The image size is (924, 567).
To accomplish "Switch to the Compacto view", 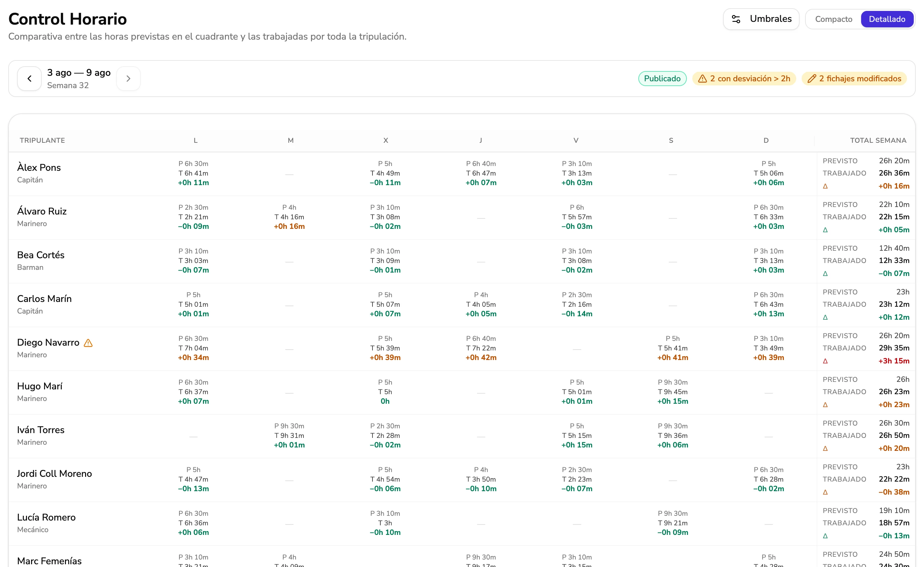I will tap(833, 19).
